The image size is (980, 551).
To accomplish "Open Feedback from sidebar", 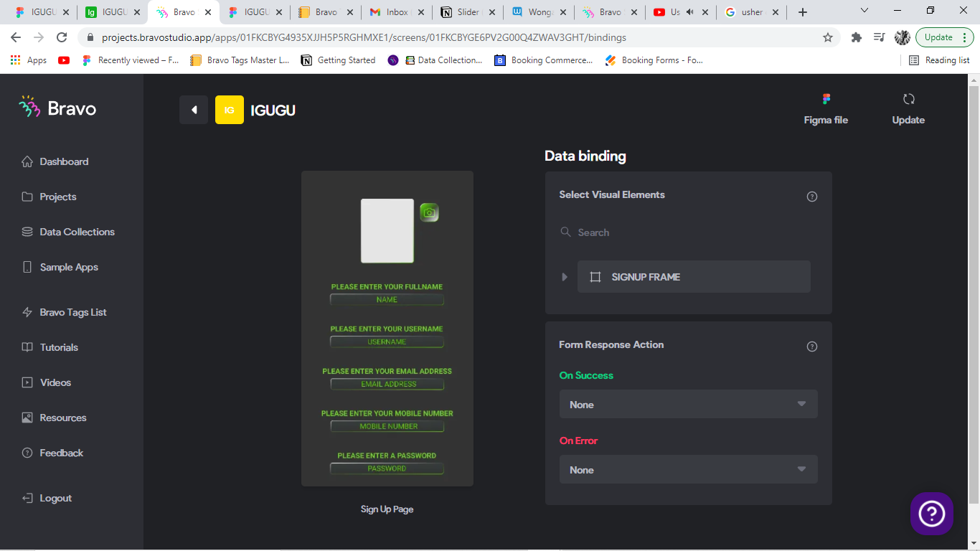I will [x=52, y=453].
